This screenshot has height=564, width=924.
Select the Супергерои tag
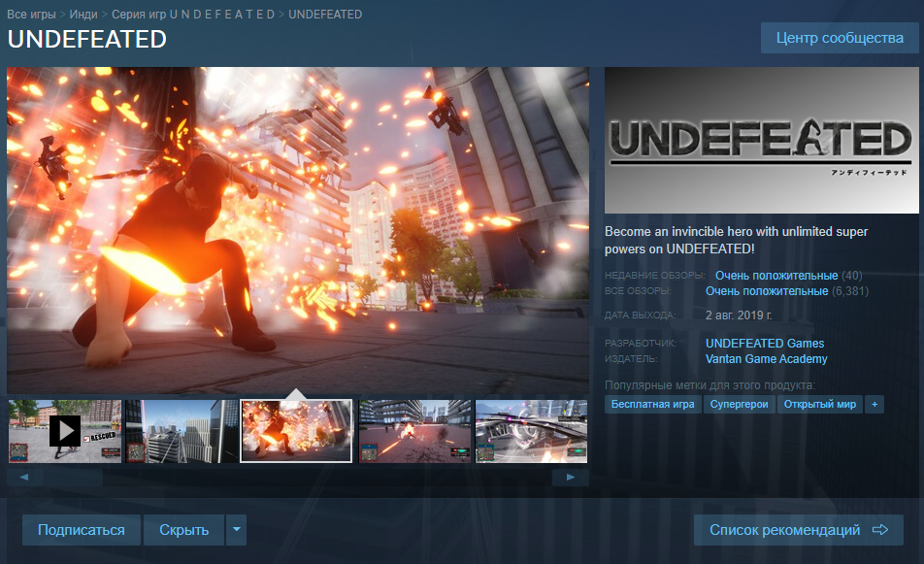click(739, 404)
